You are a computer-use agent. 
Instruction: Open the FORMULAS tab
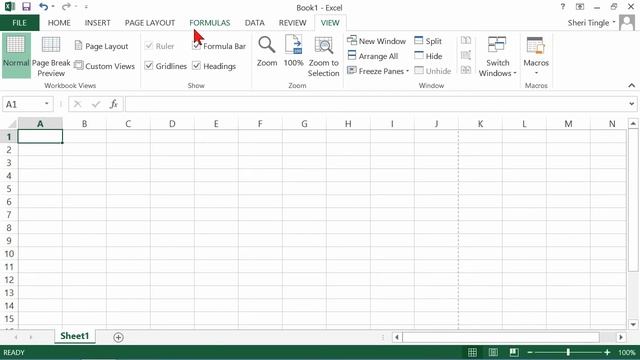point(210,23)
